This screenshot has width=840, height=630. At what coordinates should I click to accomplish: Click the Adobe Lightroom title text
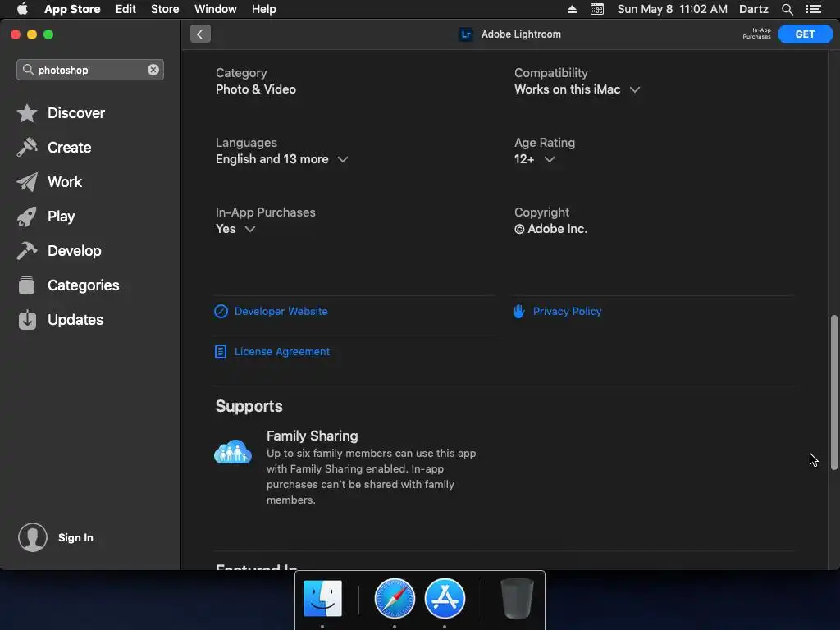[x=521, y=34]
